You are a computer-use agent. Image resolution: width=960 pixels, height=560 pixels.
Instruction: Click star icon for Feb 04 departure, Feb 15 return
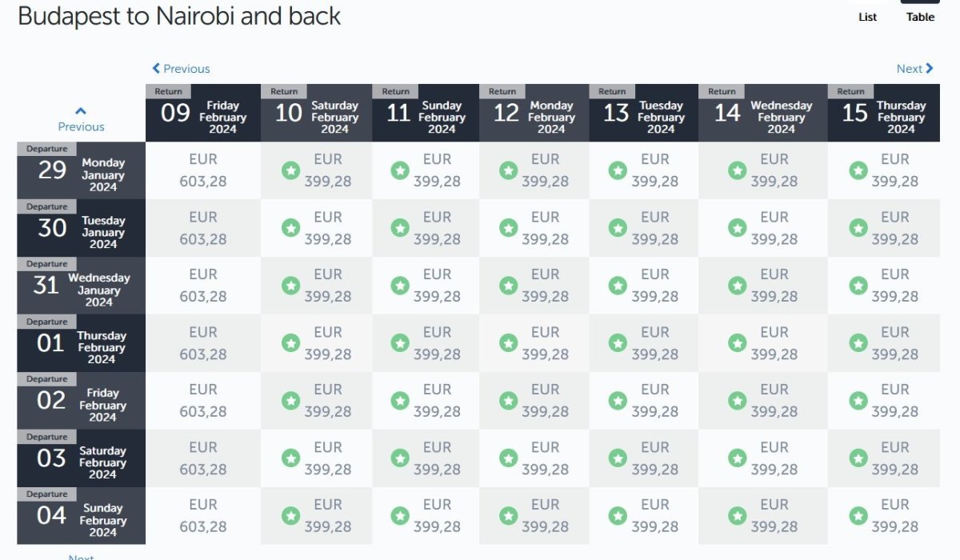tap(858, 516)
